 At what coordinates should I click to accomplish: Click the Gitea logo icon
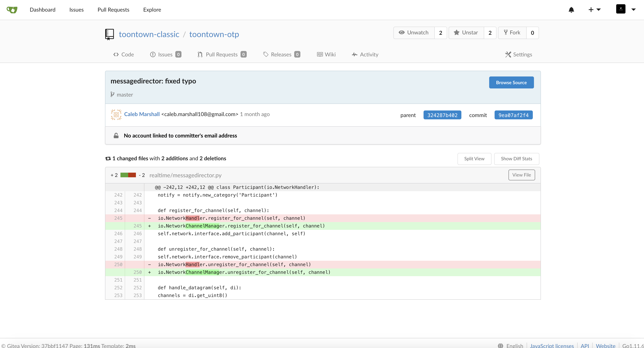pyautogui.click(x=12, y=9)
